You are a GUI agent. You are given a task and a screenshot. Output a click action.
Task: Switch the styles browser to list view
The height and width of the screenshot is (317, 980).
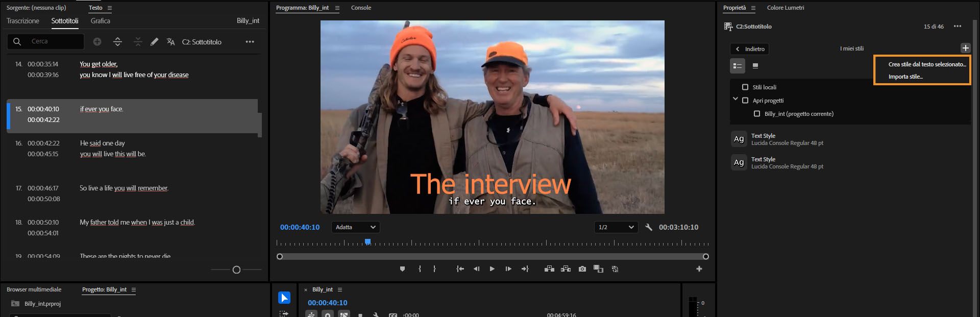pos(738,66)
